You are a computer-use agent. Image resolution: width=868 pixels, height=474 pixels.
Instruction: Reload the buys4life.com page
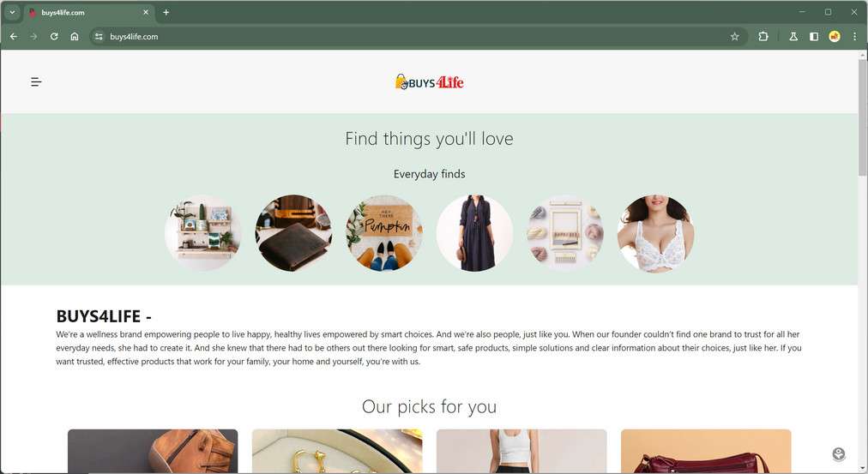pos(54,37)
